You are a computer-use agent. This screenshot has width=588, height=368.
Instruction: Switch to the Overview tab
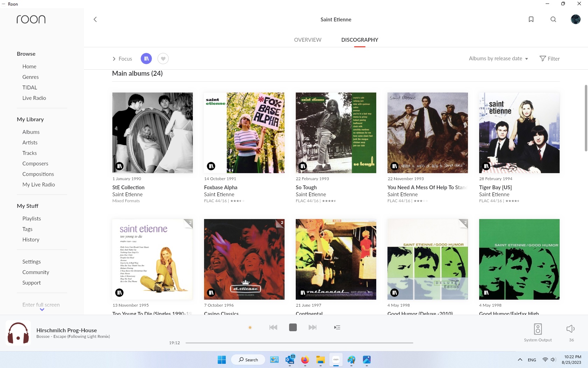tap(307, 40)
